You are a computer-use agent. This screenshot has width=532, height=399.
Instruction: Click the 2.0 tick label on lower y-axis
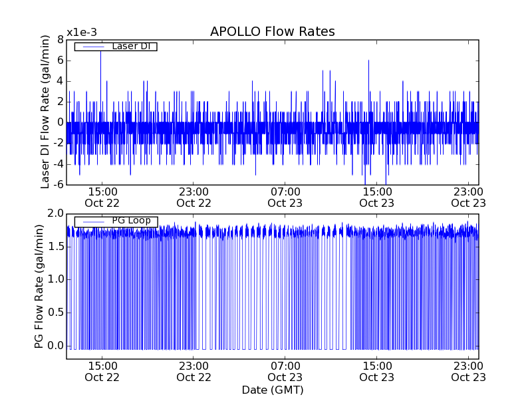[55, 214]
